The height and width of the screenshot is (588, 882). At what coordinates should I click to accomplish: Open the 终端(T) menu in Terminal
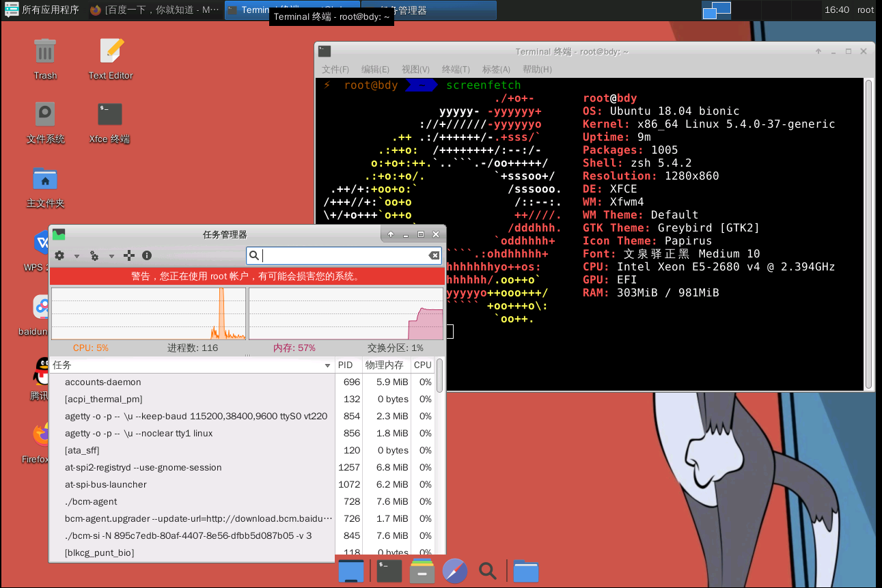(456, 69)
